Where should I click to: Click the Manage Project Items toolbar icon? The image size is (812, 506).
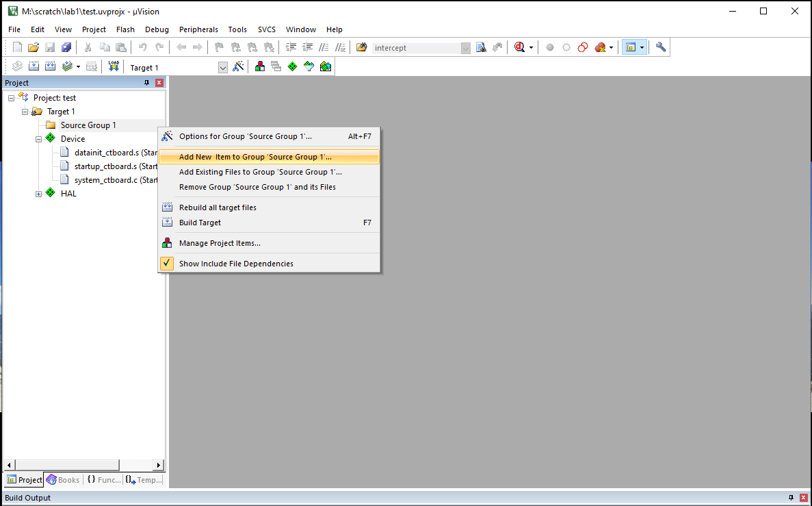pyautogui.click(x=260, y=66)
